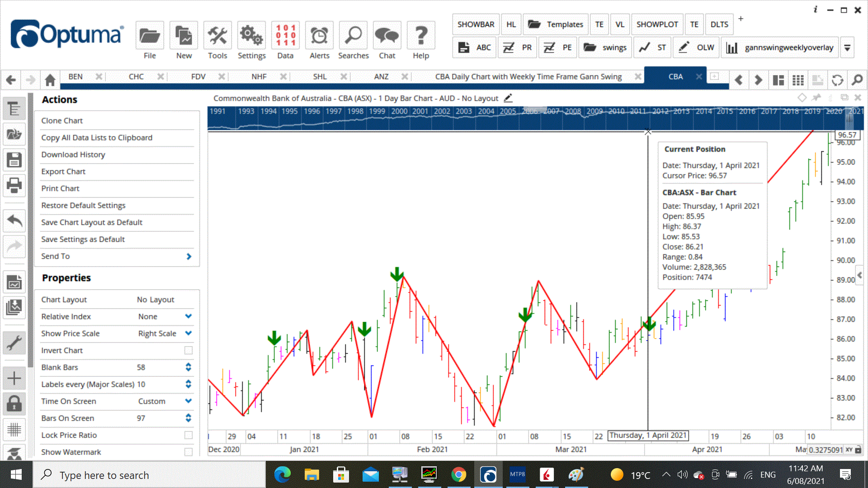Viewport: 868px width, 488px height.
Task: Switch to the BEN tab
Action: [x=75, y=77]
